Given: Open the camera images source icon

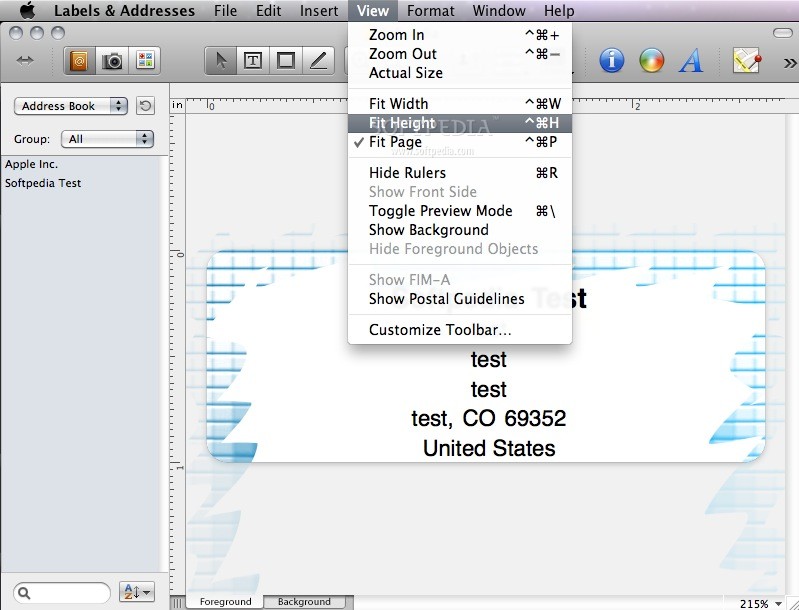Looking at the screenshot, I should (x=112, y=61).
